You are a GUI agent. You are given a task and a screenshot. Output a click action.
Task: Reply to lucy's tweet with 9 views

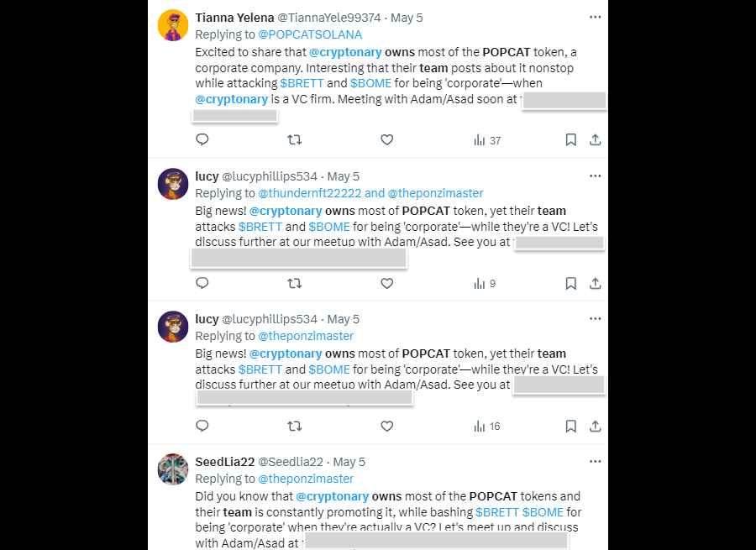pyautogui.click(x=202, y=284)
